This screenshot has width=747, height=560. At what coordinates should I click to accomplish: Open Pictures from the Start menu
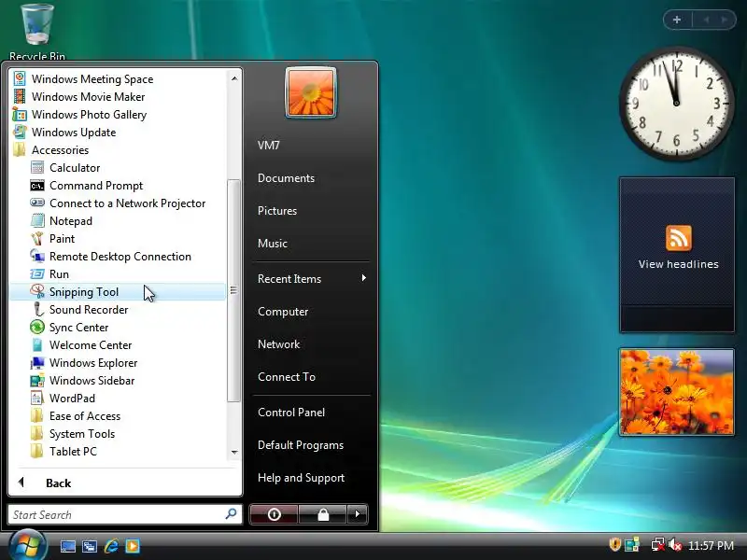[276, 211]
